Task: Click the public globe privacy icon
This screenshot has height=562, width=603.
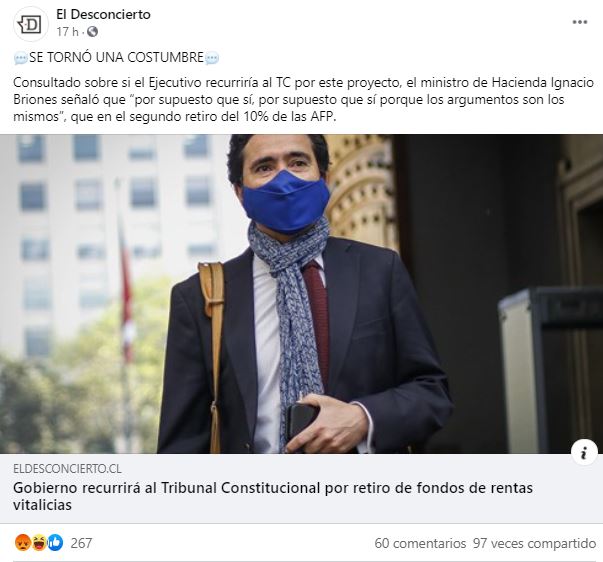Action: tap(92, 32)
